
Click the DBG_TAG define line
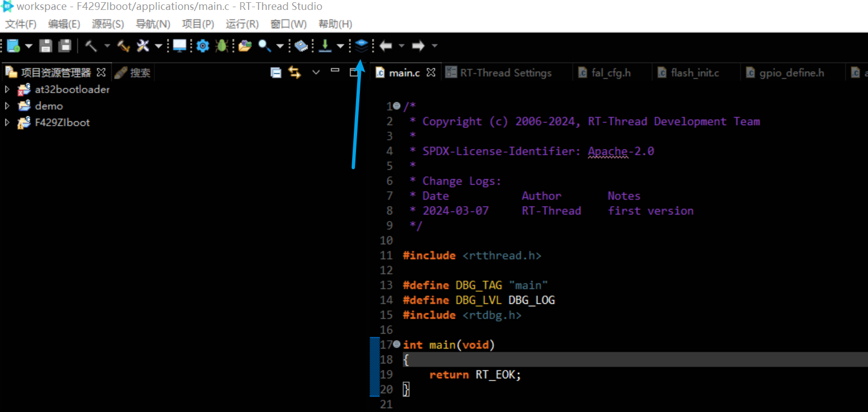[x=475, y=285]
